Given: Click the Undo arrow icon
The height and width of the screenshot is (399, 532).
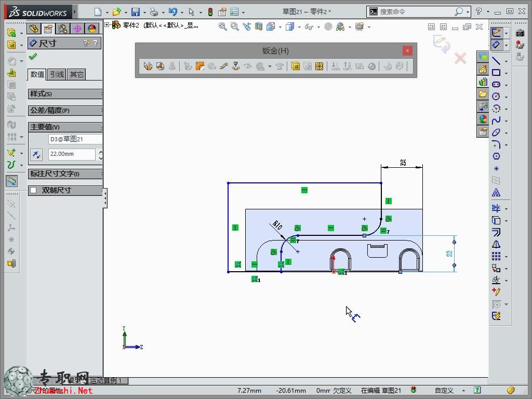Looking at the screenshot, I should point(173,12).
